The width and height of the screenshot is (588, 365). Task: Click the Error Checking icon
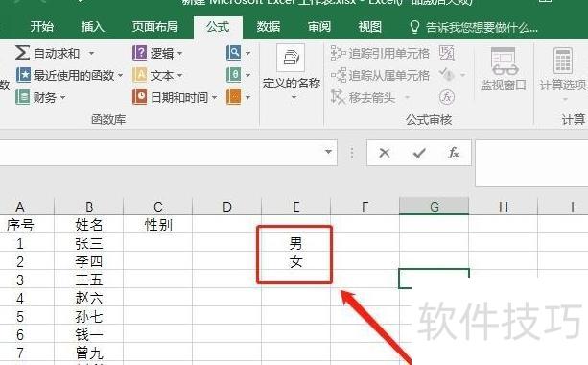pos(447,74)
